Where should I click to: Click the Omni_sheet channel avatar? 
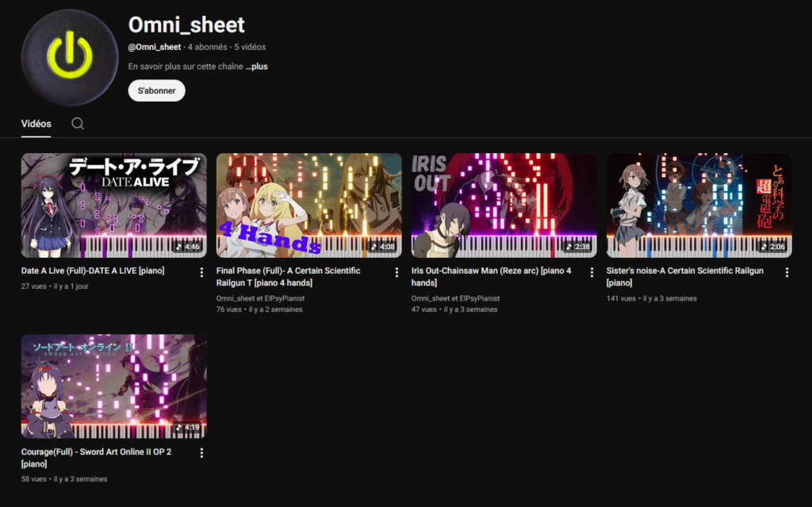coord(70,57)
